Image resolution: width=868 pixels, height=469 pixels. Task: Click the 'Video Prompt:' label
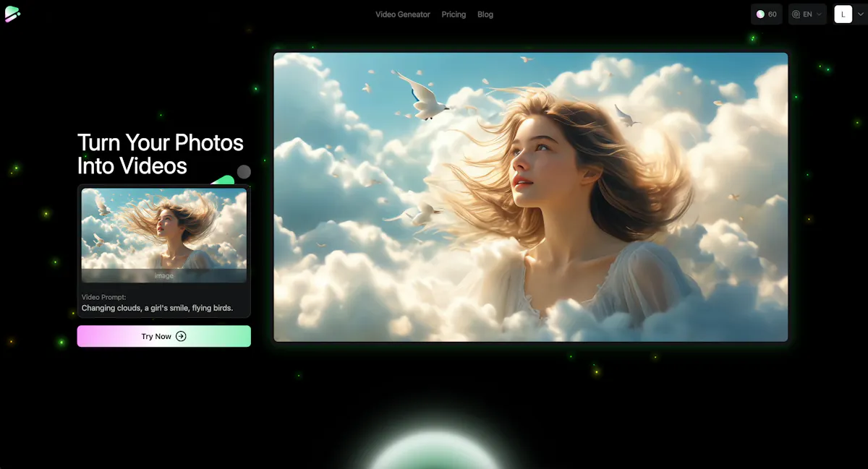point(103,297)
